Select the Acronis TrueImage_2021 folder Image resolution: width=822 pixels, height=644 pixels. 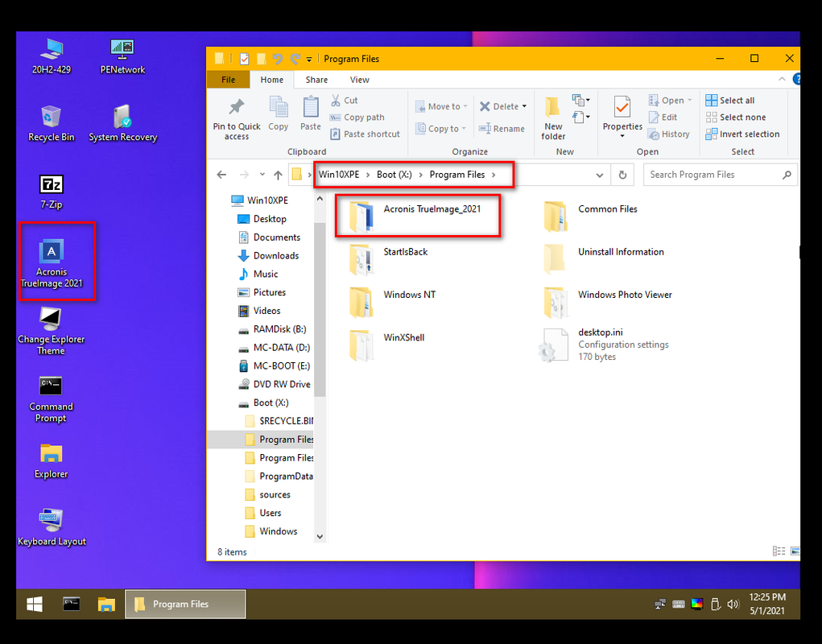(x=417, y=217)
